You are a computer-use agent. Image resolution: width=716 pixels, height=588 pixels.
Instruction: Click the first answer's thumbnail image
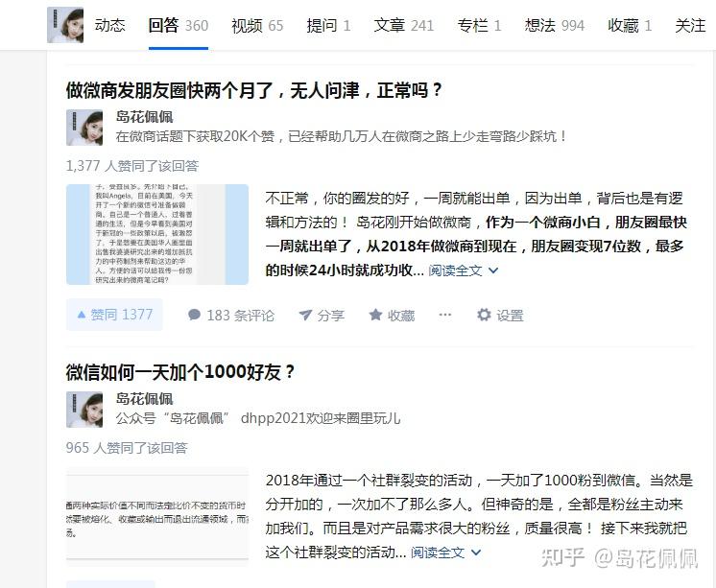click(x=157, y=235)
